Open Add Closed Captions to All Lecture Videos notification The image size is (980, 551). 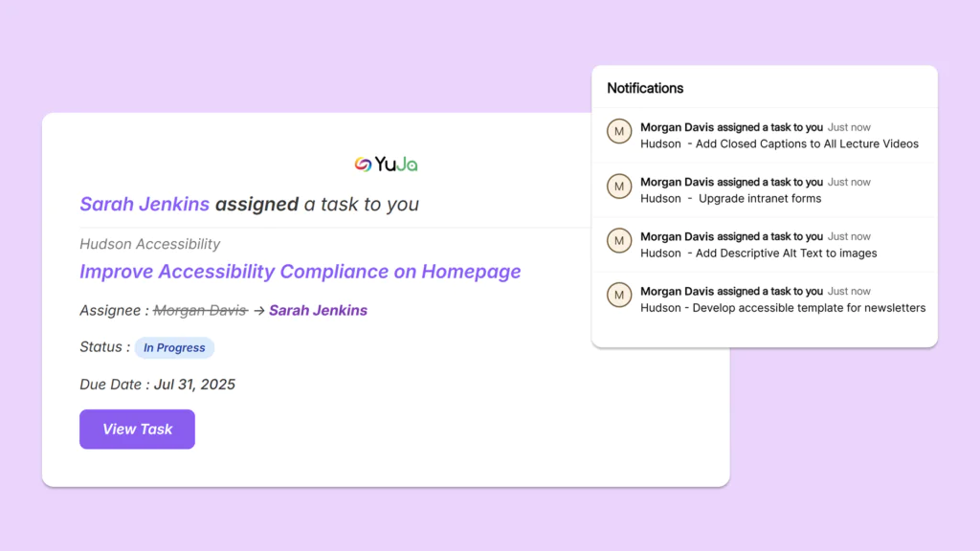pos(779,144)
